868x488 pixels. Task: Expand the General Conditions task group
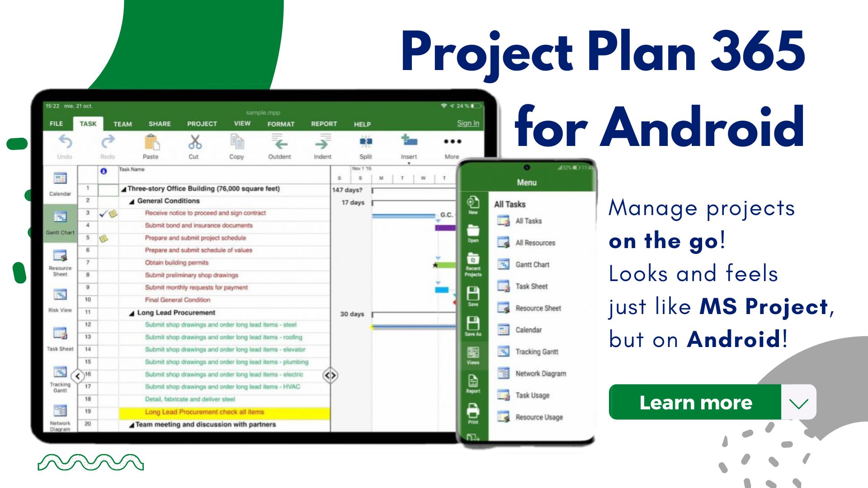coord(132,201)
